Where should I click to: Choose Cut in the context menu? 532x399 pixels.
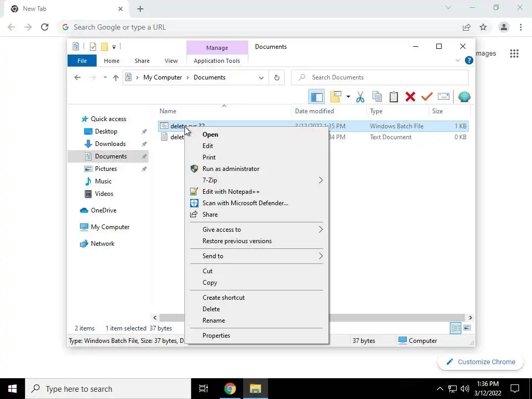point(257,271)
